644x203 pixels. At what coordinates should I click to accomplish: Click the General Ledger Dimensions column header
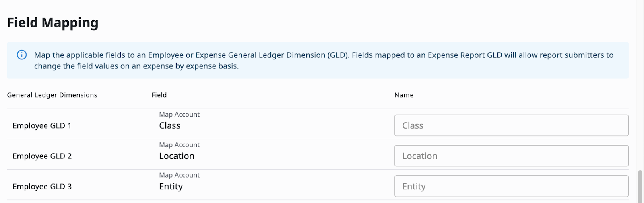point(52,95)
